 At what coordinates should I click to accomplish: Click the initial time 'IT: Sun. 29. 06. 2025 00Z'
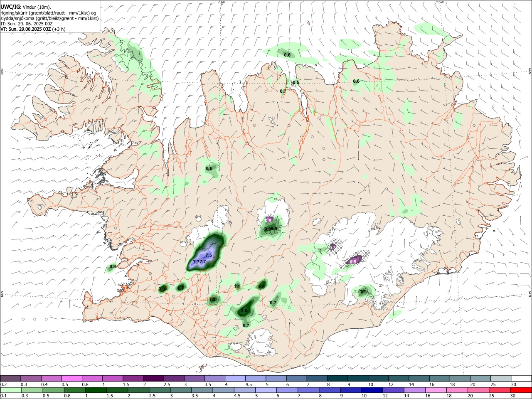pos(27,24)
